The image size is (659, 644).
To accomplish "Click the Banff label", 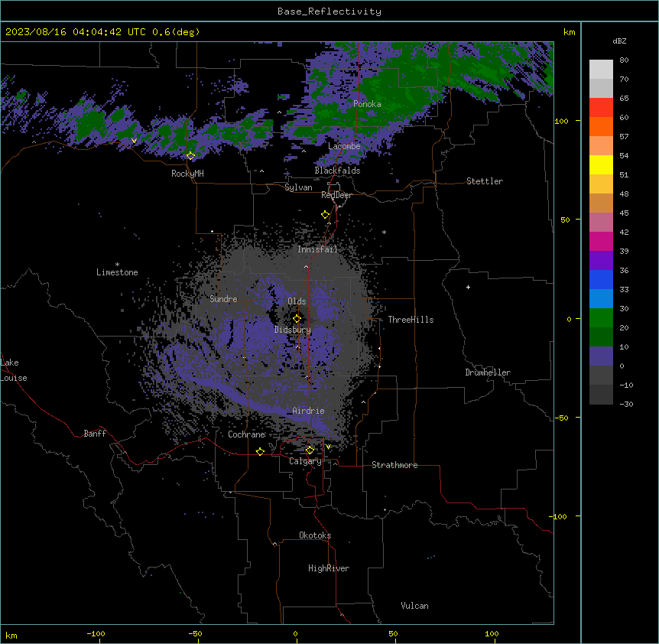I will (95, 434).
